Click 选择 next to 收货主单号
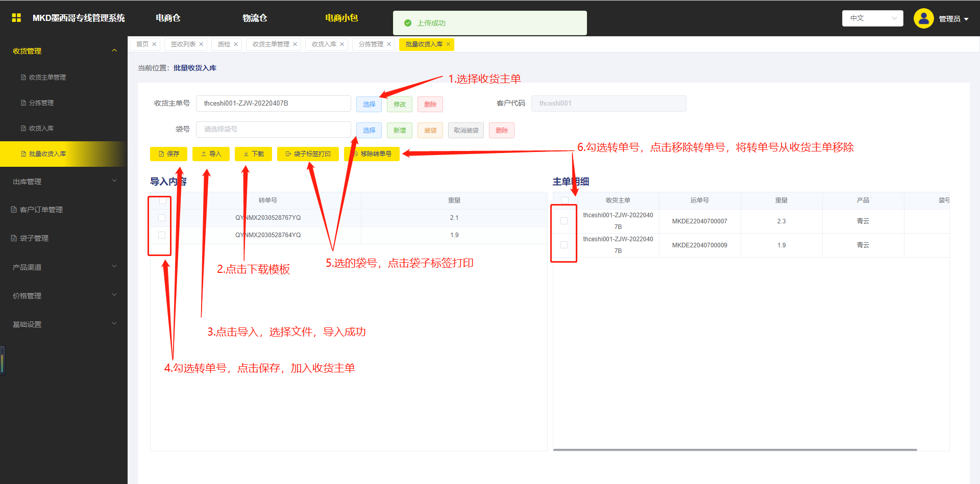This screenshot has height=484, width=980. 369,104
